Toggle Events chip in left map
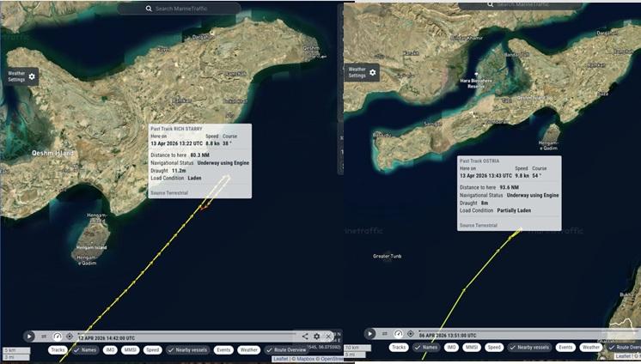Screen dimensions: 641x364 223,349
